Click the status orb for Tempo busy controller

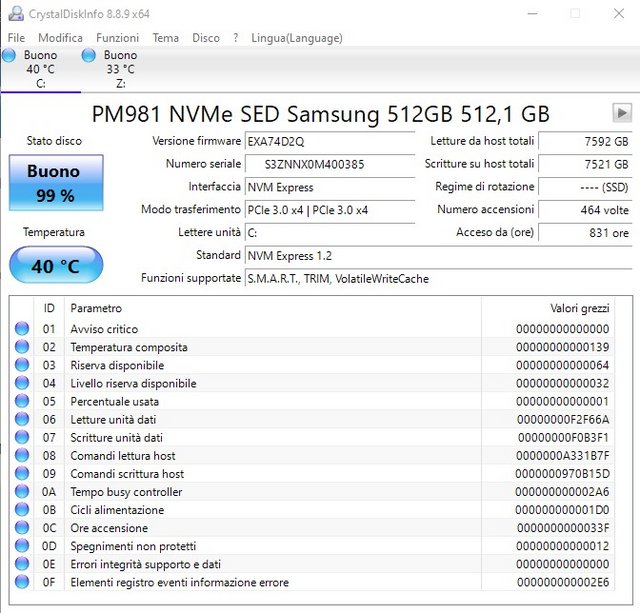point(22,491)
